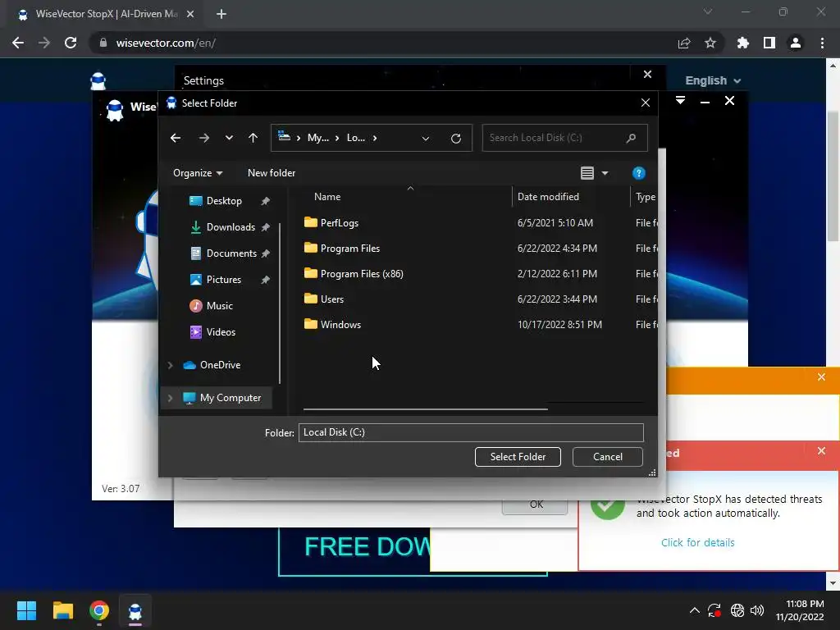Select the Program Files folder
This screenshot has width=840, height=630.
[349, 248]
